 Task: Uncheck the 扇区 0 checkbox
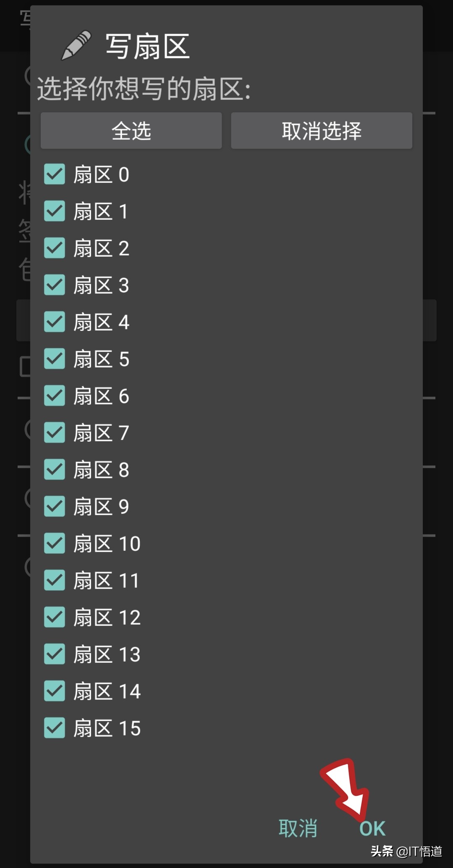[x=55, y=174]
